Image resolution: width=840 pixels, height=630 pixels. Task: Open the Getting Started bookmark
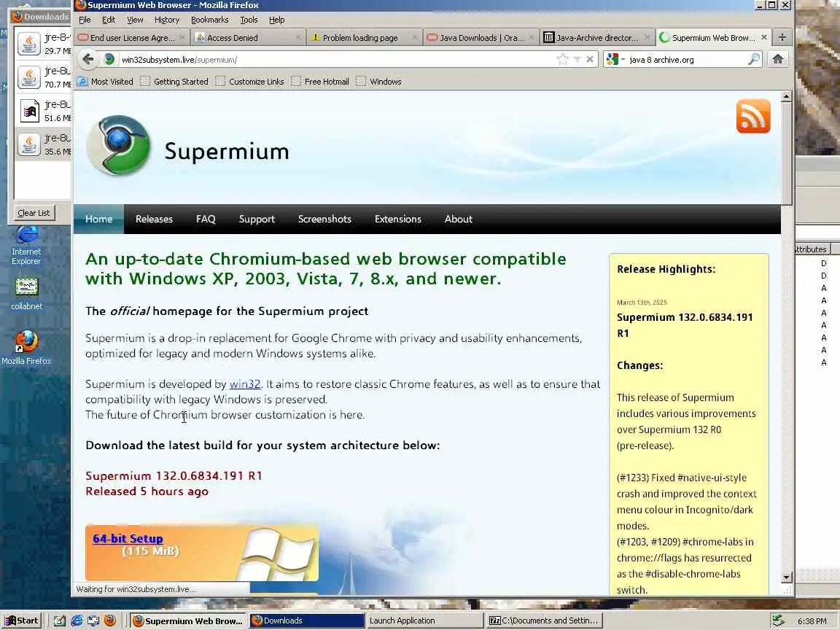click(174, 82)
